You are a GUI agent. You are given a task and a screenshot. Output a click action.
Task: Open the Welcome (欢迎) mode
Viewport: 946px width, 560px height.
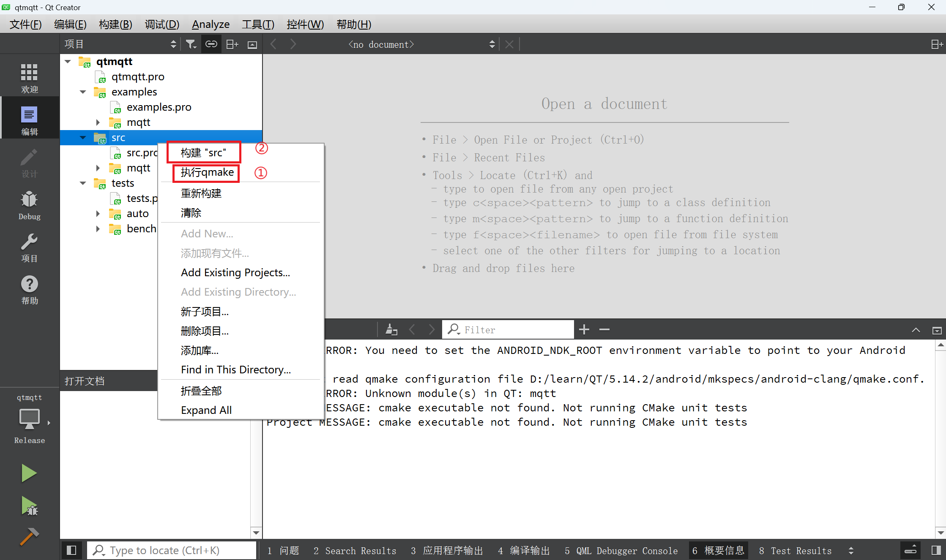(29, 78)
